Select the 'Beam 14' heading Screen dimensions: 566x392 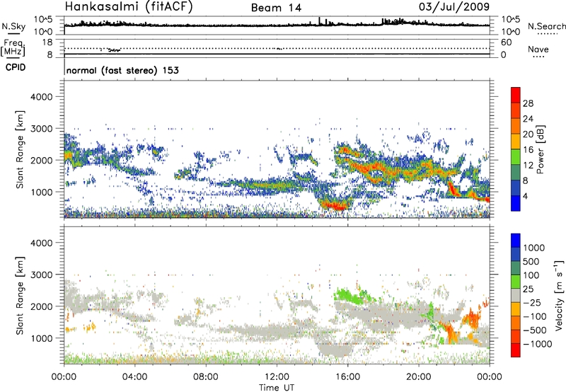pyautogui.click(x=276, y=8)
